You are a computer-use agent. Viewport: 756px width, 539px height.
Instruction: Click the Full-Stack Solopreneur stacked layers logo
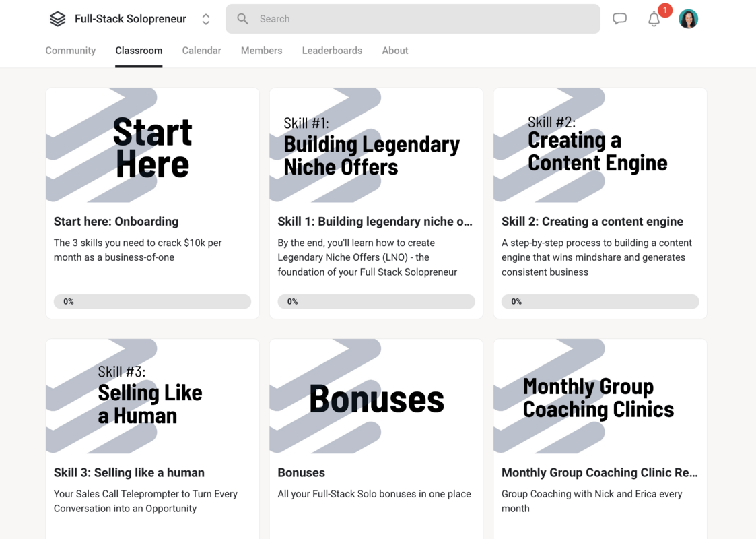click(x=58, y=19)
